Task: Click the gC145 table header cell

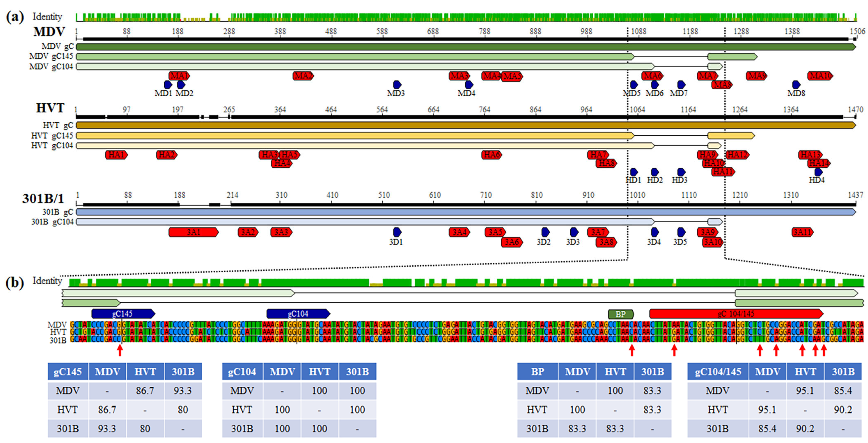Action: tap(68, 372)
